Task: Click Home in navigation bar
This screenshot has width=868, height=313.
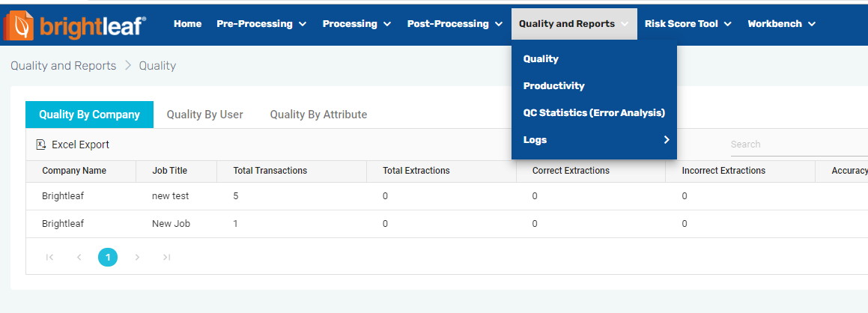Action: (187, 24)
